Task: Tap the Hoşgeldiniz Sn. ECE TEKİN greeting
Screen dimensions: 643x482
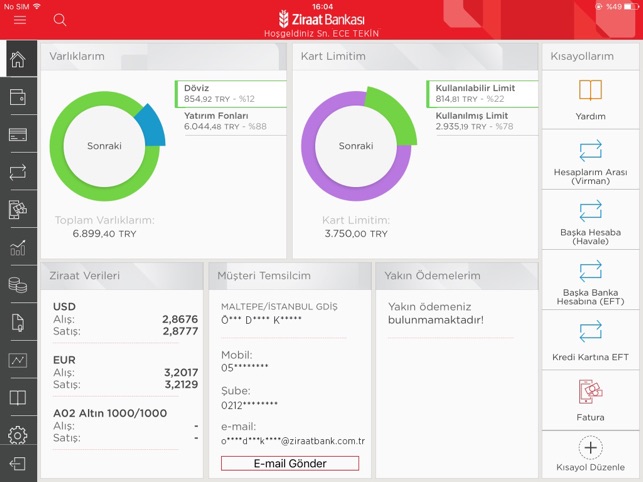Action: click(322, 34)
